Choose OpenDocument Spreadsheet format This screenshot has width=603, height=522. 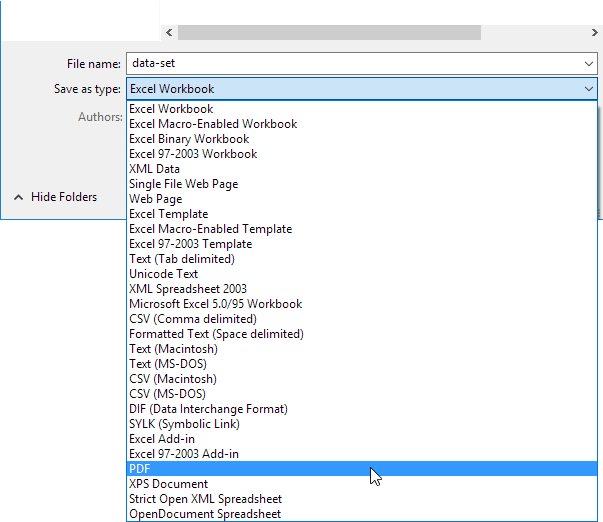pos(361,514)
